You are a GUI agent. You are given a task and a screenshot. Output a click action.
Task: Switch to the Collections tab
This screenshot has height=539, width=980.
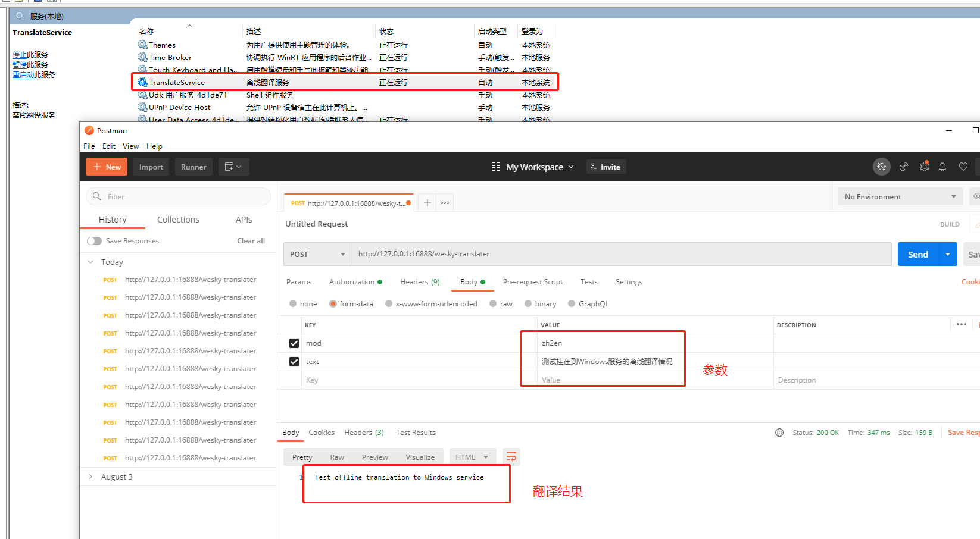tap(178, 220)
